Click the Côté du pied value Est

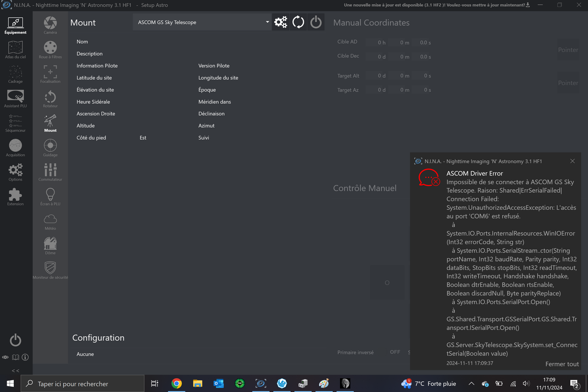[x=143, y=138]
